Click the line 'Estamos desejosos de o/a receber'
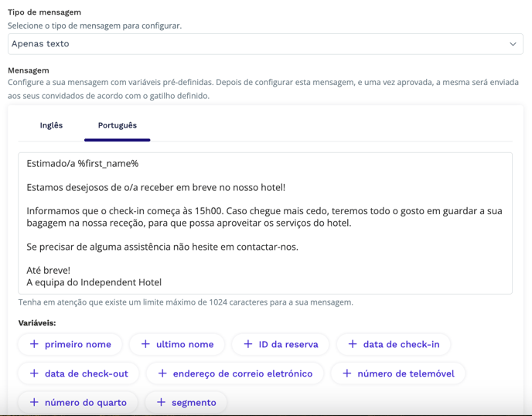Viewport: 532px width, 416px height. point(155,188)
